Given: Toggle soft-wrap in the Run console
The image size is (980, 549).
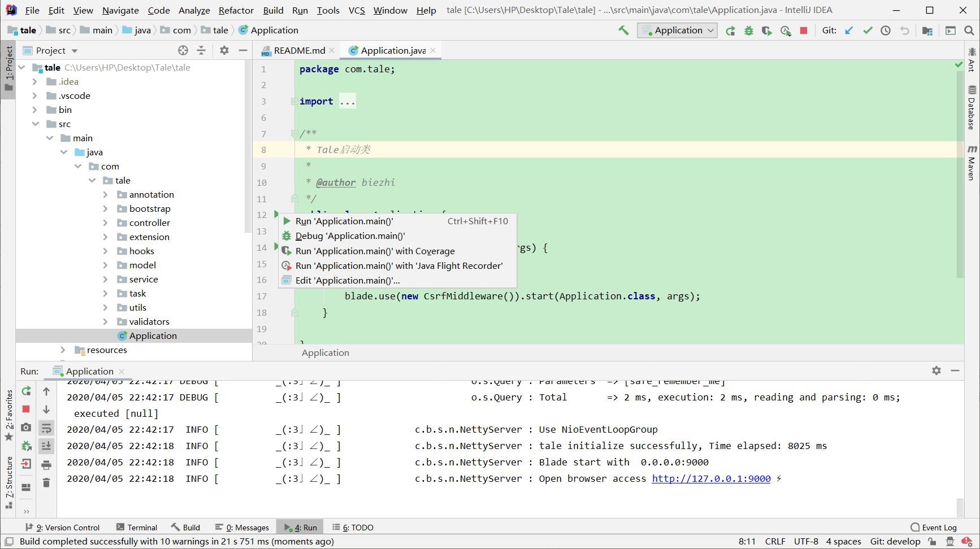Looking at the screenshot, I should click(x=46, y=428).
